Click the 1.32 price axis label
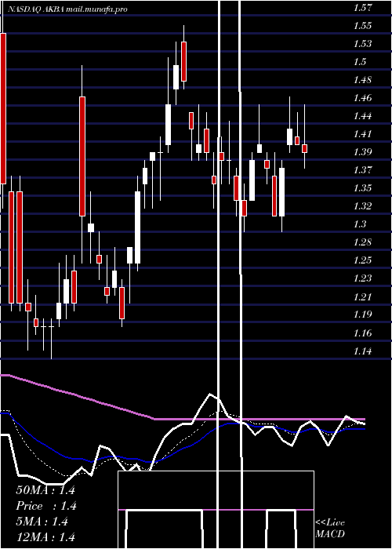392x549 pixels. 362,205
